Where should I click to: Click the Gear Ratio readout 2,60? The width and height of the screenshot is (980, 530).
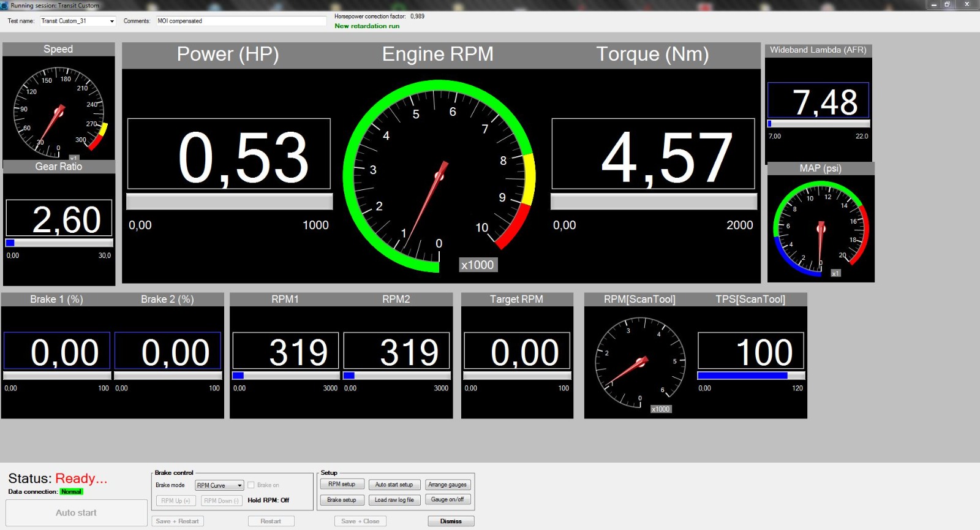click(x=59, y=218)
